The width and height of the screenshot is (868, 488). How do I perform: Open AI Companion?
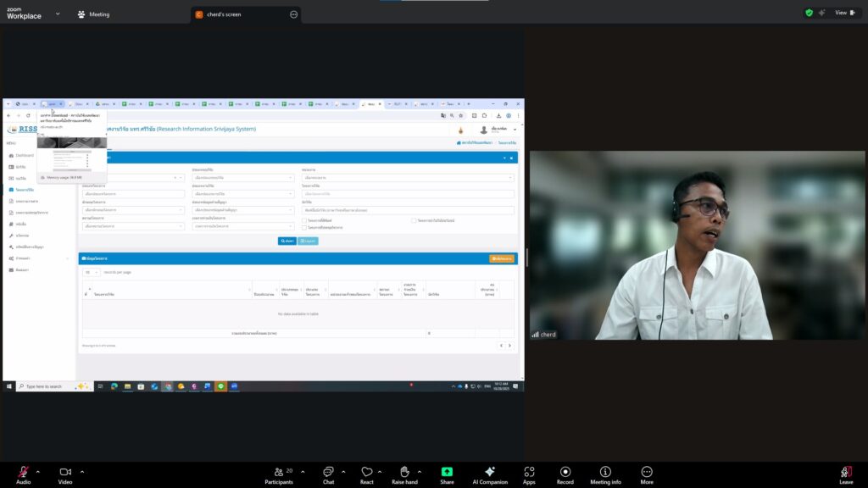pyautogui.click(x=489, y=472)
